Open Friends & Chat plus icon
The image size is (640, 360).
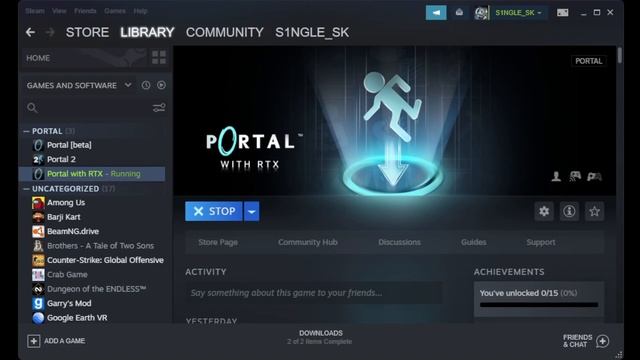pyautogui.click(x=602, y=341)
